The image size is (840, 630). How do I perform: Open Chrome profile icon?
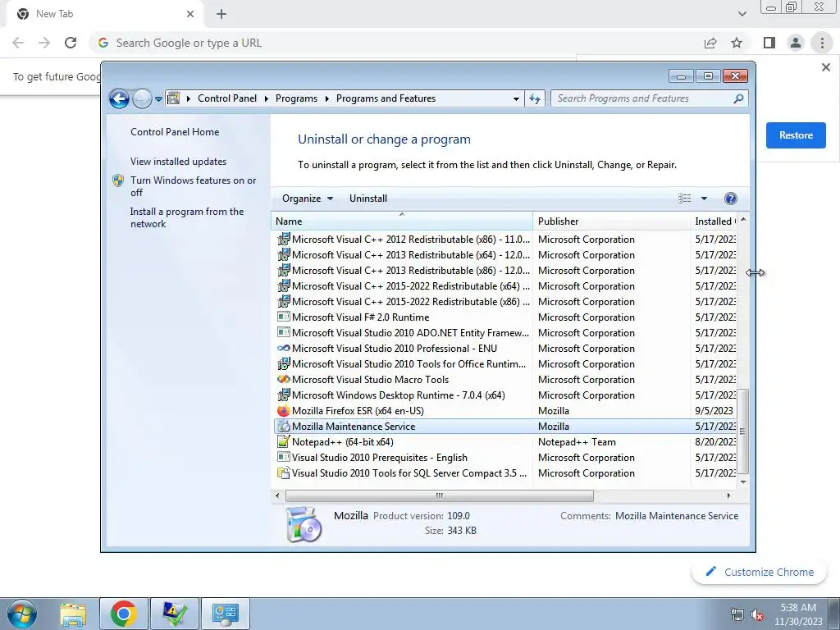pos(796,43)
